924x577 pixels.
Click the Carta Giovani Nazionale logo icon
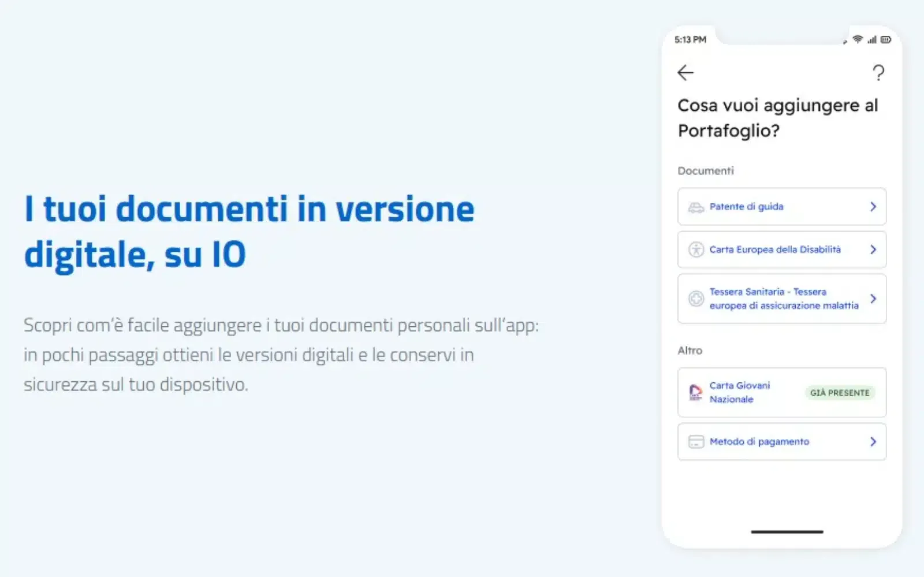[695, 392]
